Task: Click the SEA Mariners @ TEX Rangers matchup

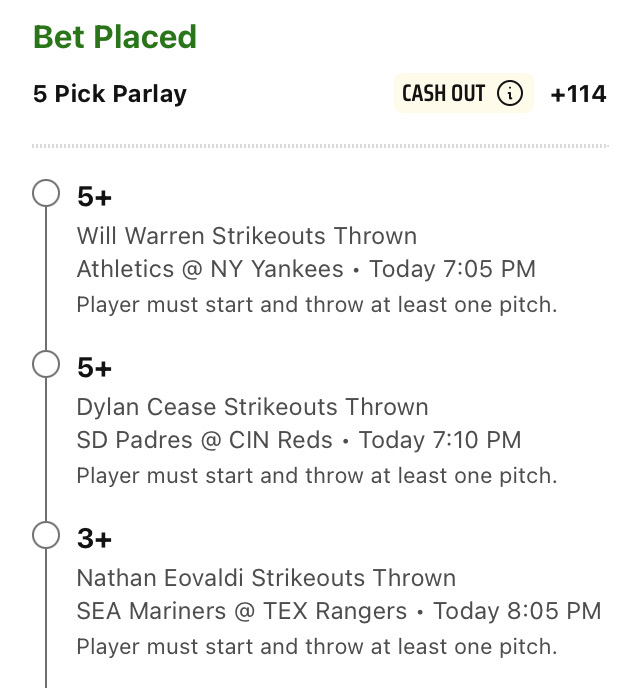Action: (x=242, y=611)
